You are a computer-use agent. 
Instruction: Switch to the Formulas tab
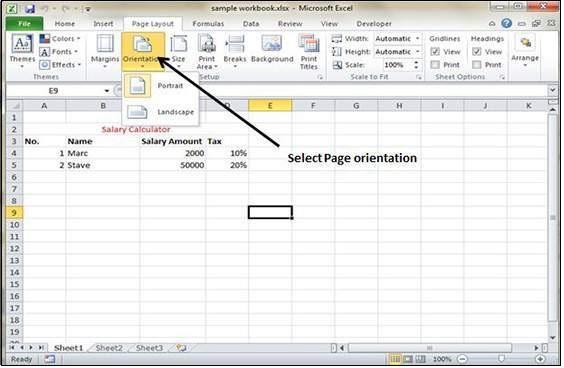[208, 24]
